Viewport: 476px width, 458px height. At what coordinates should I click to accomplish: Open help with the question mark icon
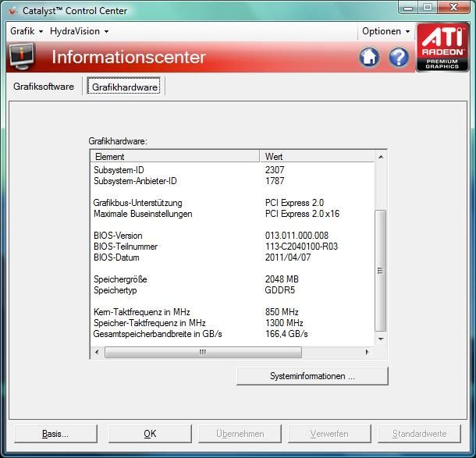399,57
